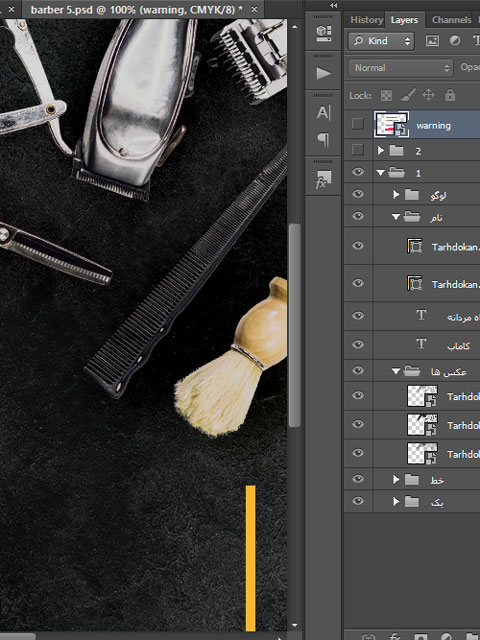
Task: Click the open folder icon of the نام group
Action: 412,217
